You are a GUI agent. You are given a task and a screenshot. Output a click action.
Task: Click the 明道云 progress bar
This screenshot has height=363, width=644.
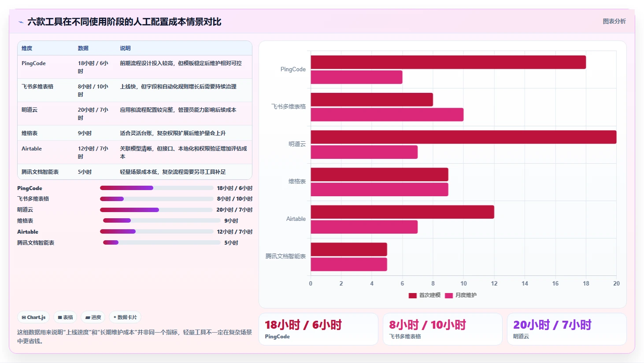pyautogui.click(x=157, y=210)
